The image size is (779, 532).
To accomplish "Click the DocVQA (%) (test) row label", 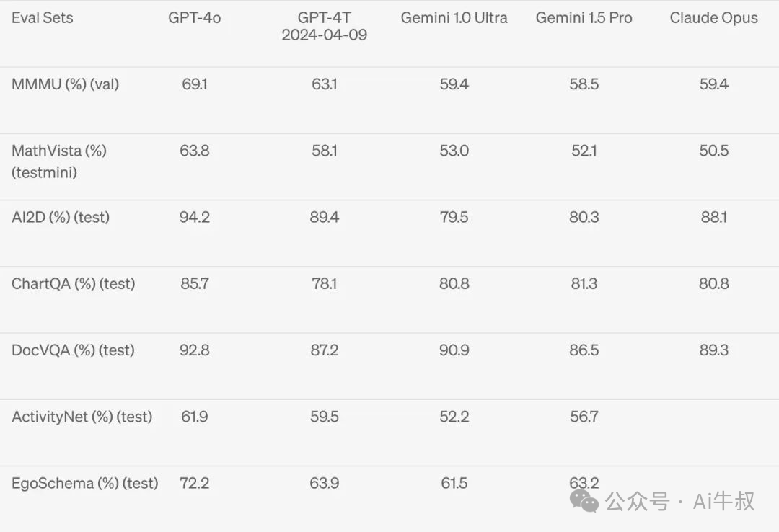I will pyautogui.click(x=73, y=350).
